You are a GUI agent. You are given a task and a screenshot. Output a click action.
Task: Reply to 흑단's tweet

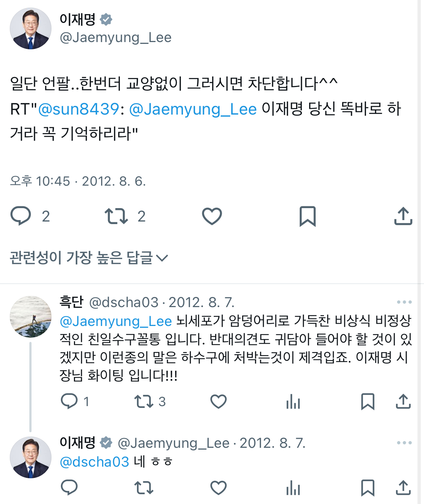tap(69, 401)
